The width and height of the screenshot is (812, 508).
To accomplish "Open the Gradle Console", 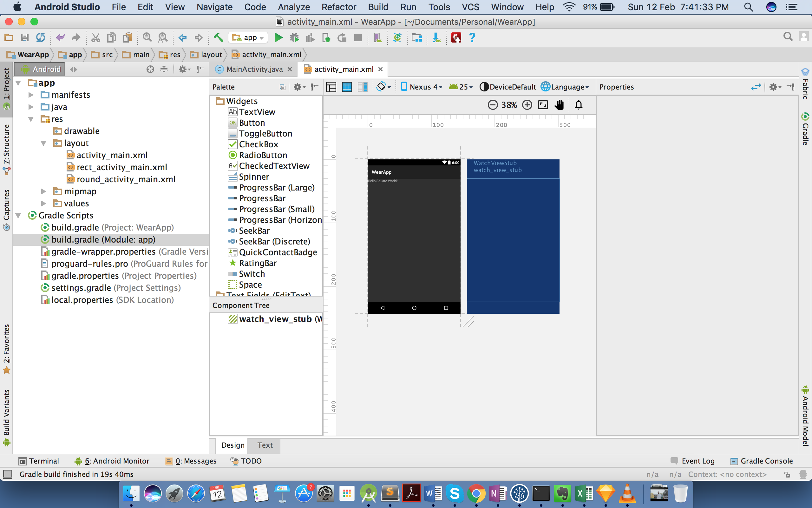I will [x=762, y=461].
